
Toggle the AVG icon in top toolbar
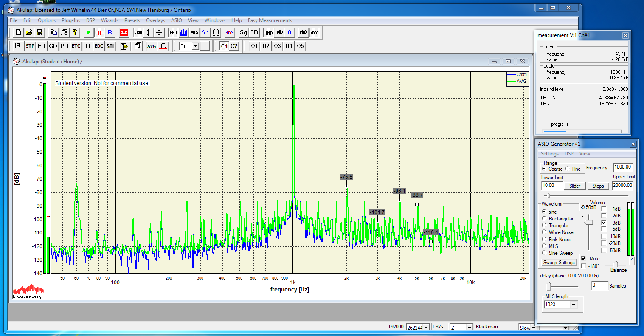tap(314, 32)
